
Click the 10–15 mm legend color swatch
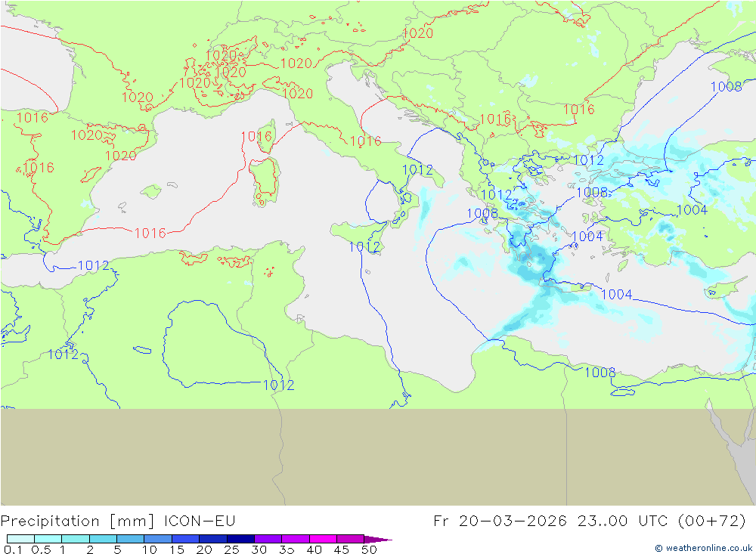(158, 539)
